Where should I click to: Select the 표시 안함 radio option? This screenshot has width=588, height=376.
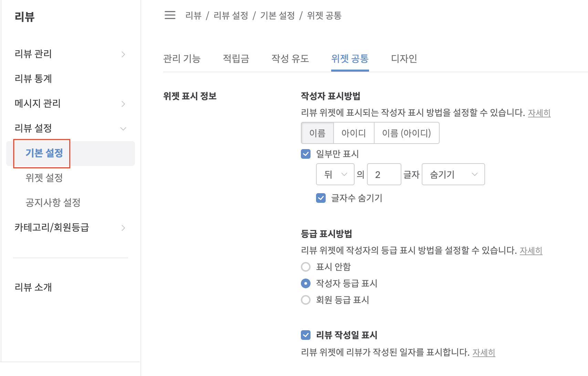pyautogui.click(x=306, y=267)
